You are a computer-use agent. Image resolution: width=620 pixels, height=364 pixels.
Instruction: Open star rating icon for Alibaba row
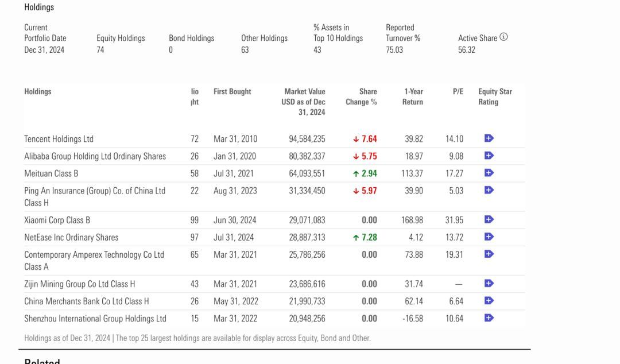click(489, 156)
